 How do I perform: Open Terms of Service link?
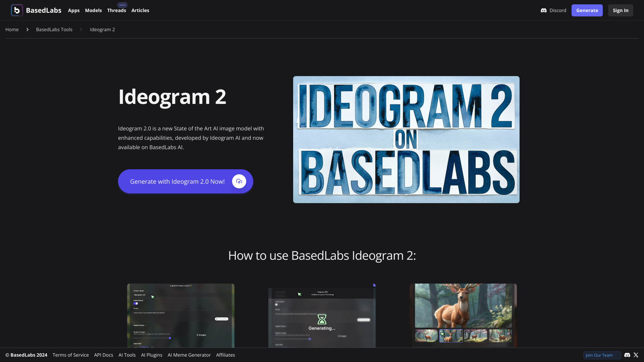point(71,355)
